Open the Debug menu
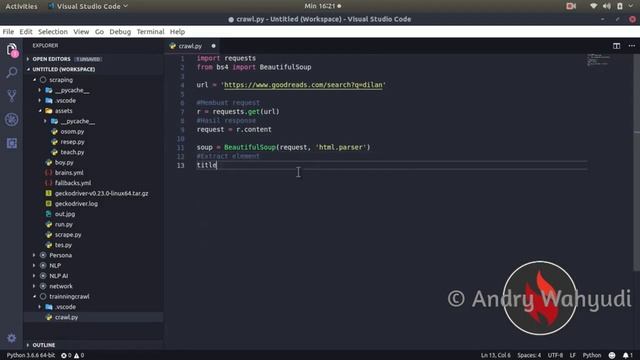This screenshot has height=360, width=640. coord(120,32)
